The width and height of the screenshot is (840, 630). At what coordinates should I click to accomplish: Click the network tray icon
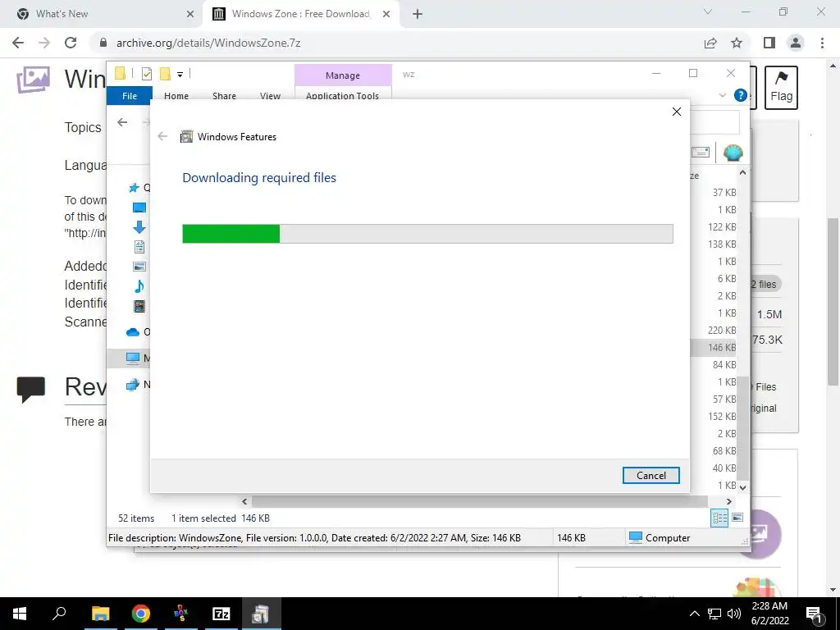point(714,614)
